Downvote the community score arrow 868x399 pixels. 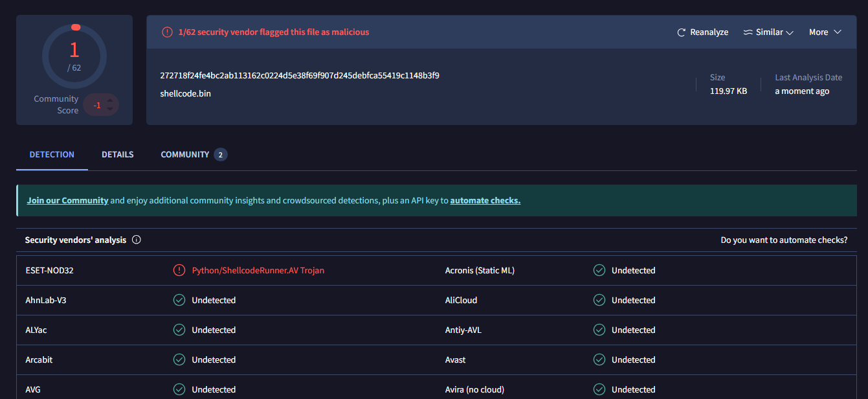tap(110, 109)
